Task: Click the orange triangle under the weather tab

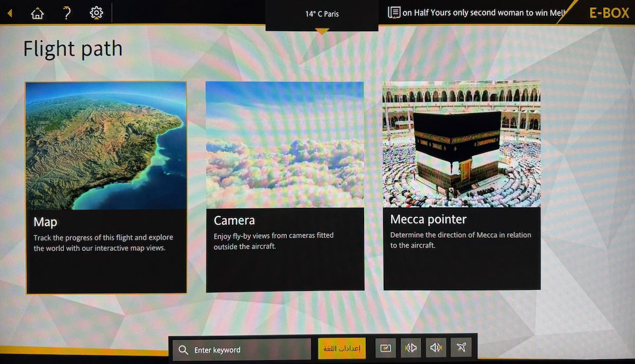Action: 322,32
